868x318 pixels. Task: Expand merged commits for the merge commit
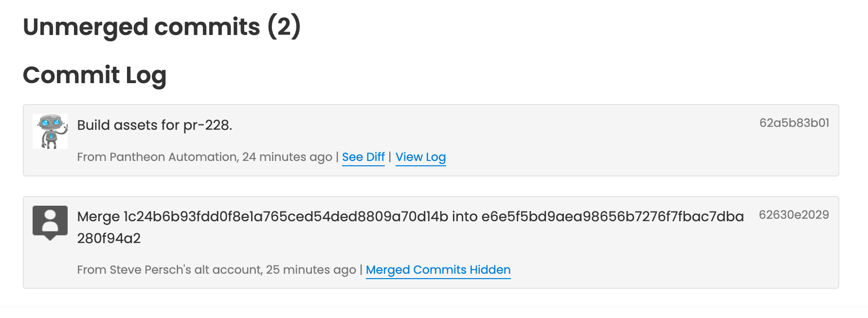click(437, 269)
